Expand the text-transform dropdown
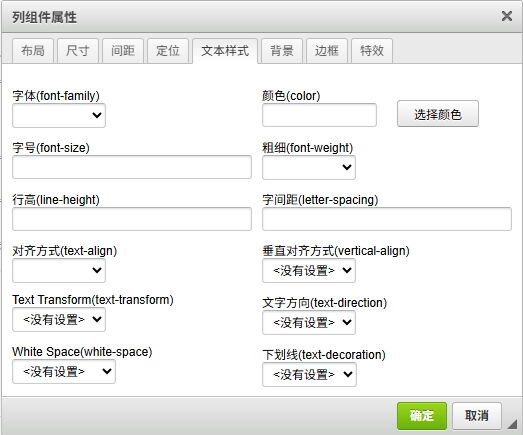 click(x=59, y=320)
